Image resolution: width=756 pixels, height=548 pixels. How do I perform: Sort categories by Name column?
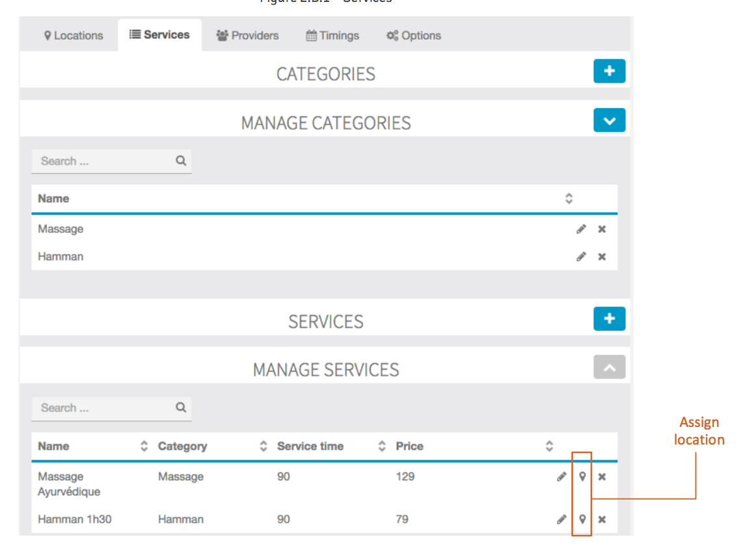point(569,199)
